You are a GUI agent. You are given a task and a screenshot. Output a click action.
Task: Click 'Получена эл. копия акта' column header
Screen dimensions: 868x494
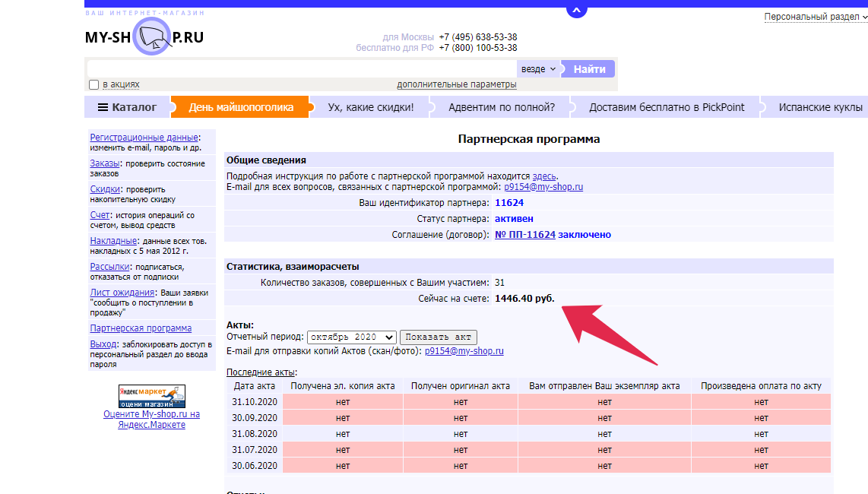click(343, 386)
